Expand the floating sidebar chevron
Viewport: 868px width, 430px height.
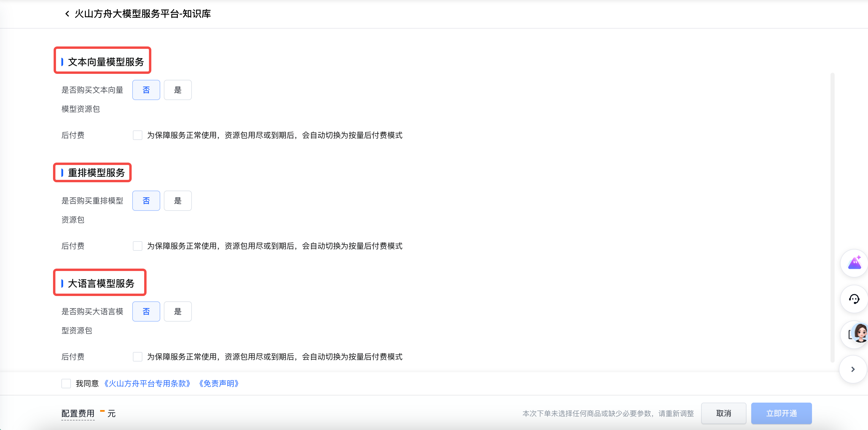click(x=853, y=369)
